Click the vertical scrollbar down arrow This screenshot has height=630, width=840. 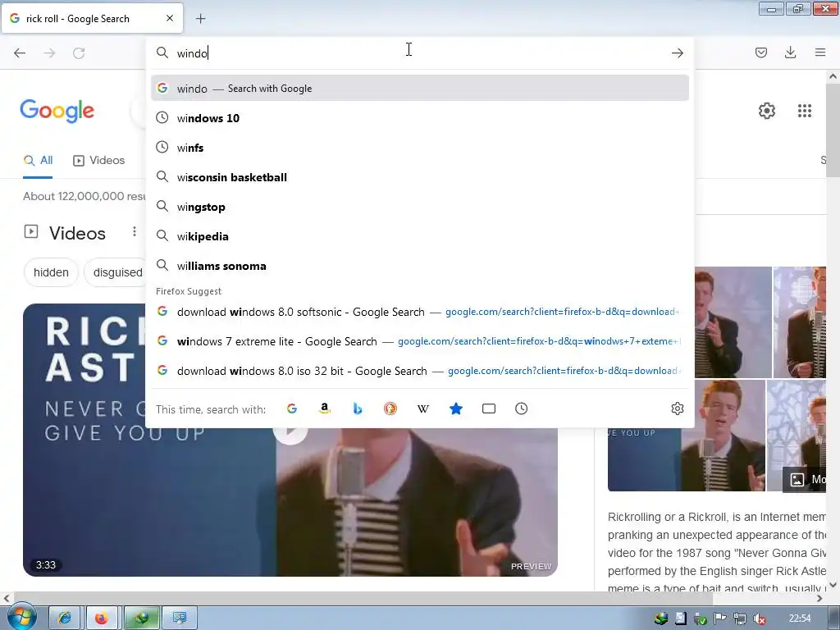coord(833,584)
